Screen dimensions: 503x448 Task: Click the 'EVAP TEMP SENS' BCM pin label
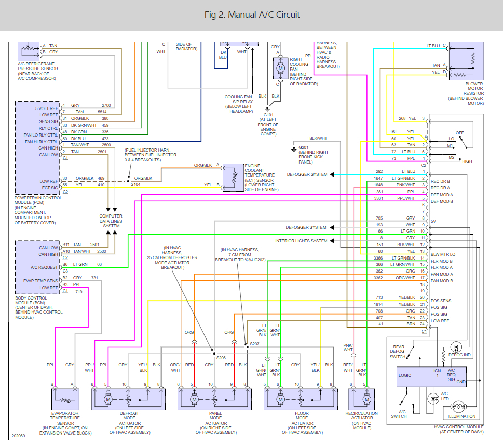40,281
